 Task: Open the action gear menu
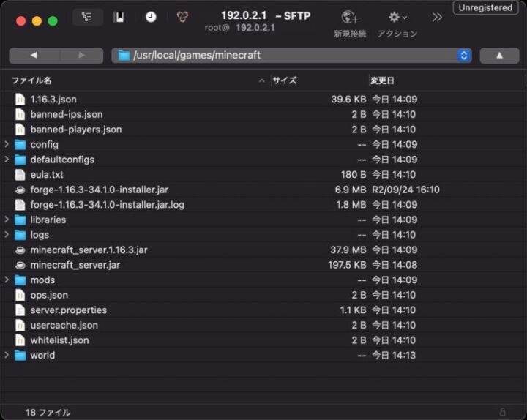pyautogui.click(x=397, y=17)
